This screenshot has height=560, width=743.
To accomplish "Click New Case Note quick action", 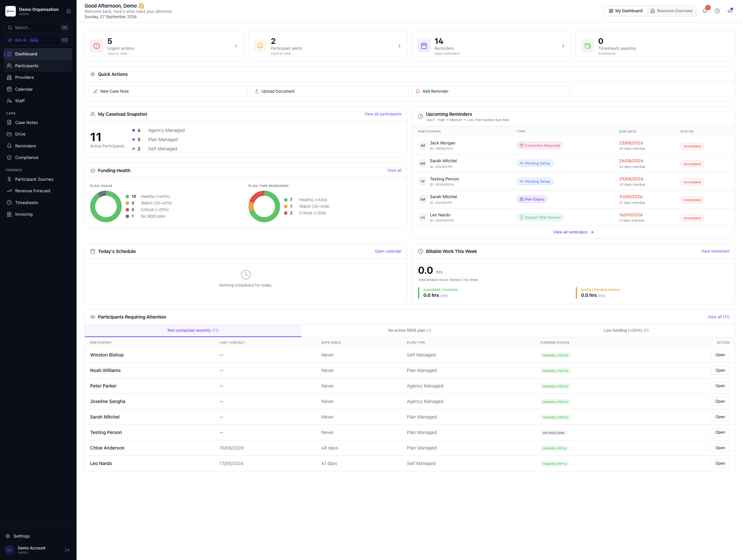I will [168, 91].
